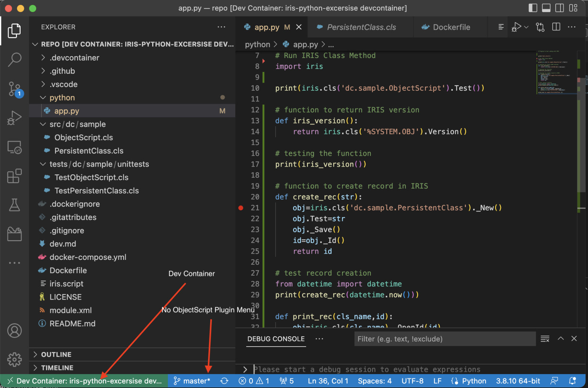
Task: Select Python interpreter 3.8.10 64-bit
Action: pos(518,381)
